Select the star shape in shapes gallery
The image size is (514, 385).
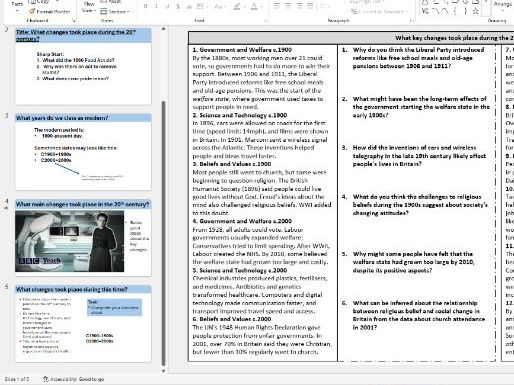(475, 11)
